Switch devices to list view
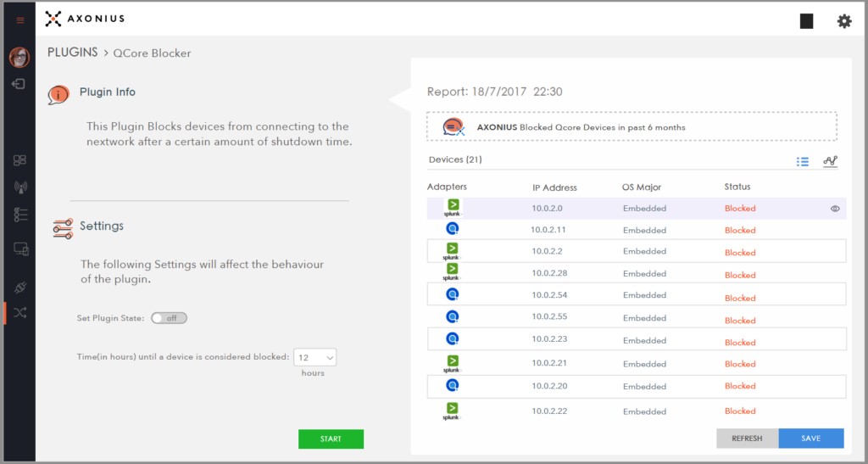Screen dimensions: 868x464 [x=803, y=162]
